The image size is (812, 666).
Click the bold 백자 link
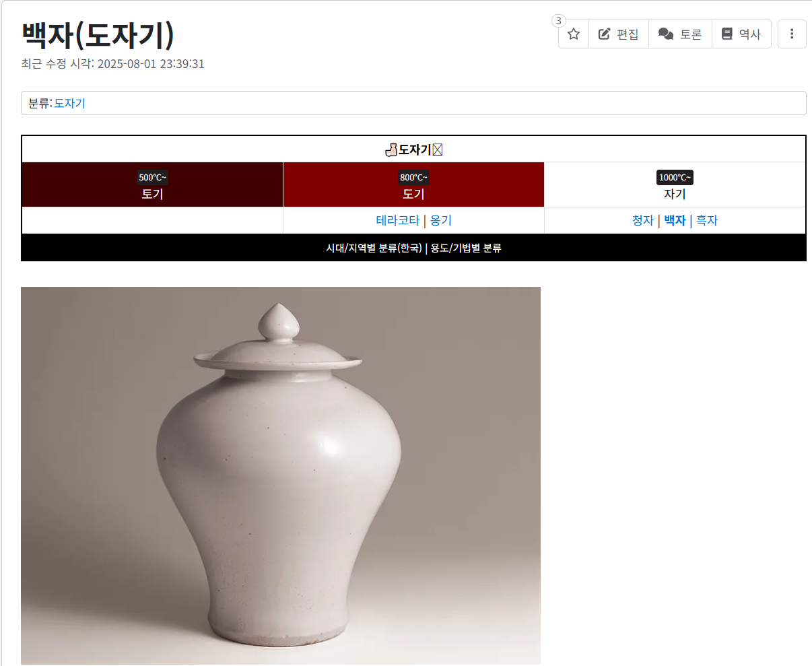point(675,220)
